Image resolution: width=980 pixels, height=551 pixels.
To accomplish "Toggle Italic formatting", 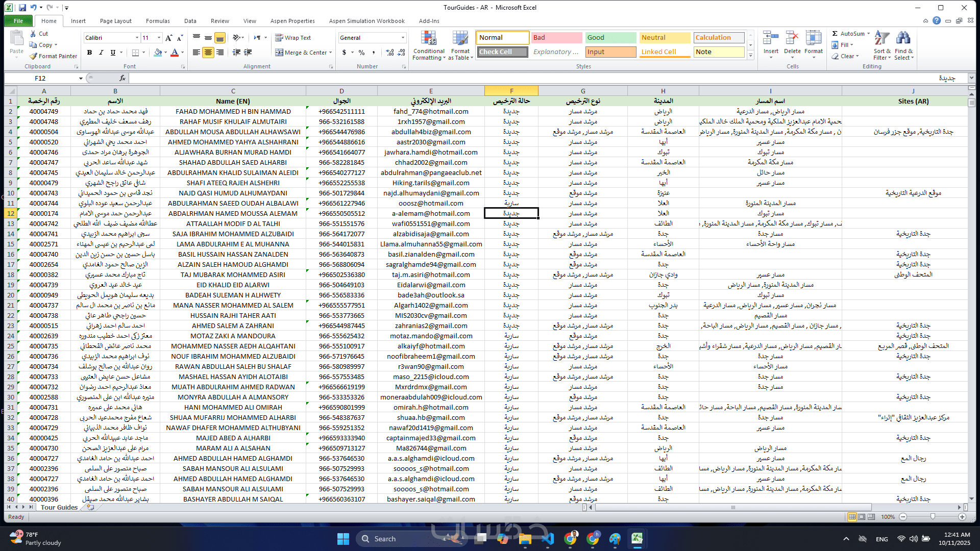I will (101, 53).
